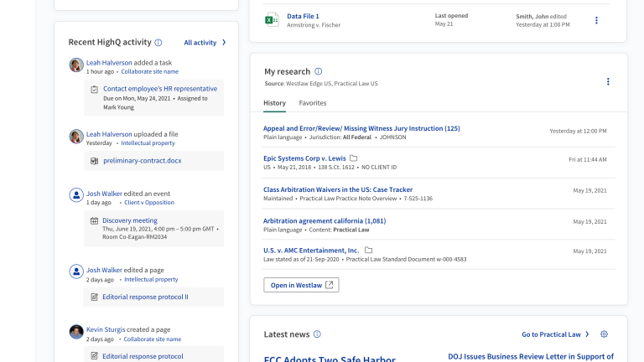Open the preliminary-contract.docx file link
This screenshot has width=644, height=362.
pyautogui.click(x=142, y=160)
